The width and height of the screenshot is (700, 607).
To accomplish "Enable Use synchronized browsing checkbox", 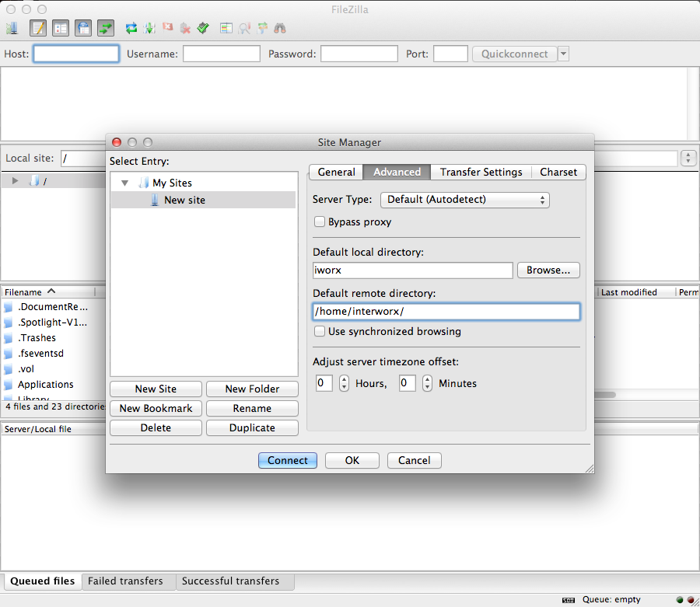I will coord(319,331).
